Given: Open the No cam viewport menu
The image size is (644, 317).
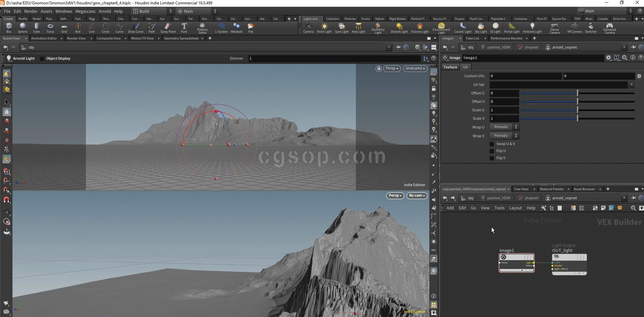Looking at the screenshot, I should coord(417,196).
